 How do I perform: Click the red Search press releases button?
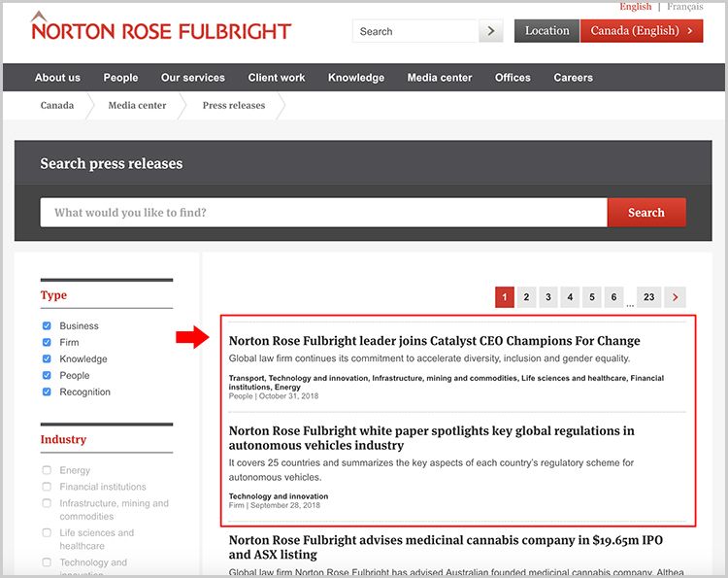click(x=646, y=213)
